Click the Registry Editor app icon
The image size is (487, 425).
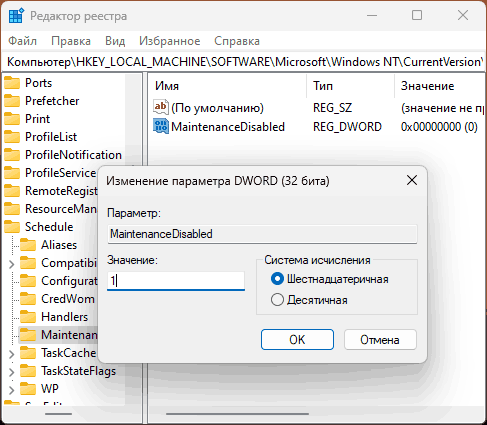pyautogui.click(x=16, y=16)
